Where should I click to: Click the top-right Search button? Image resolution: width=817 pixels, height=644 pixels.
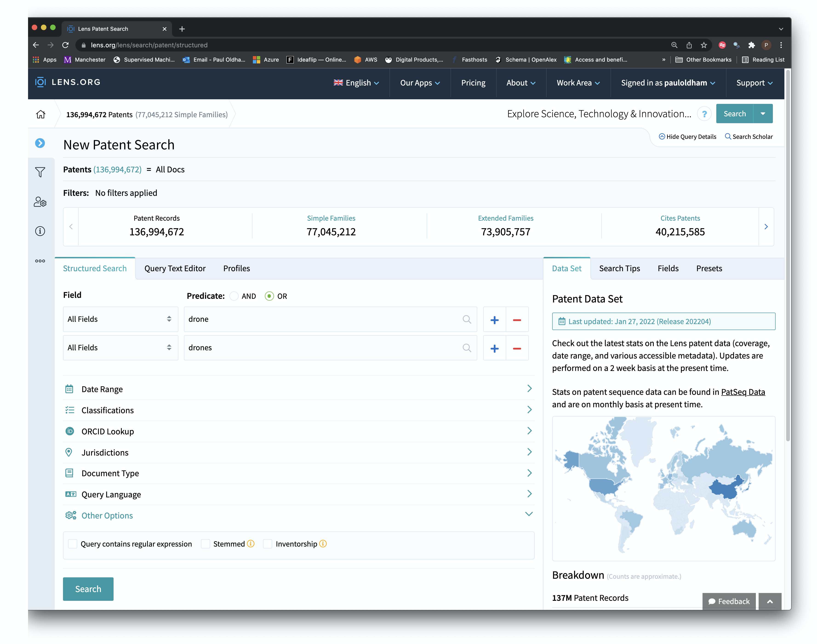(734, 114)
